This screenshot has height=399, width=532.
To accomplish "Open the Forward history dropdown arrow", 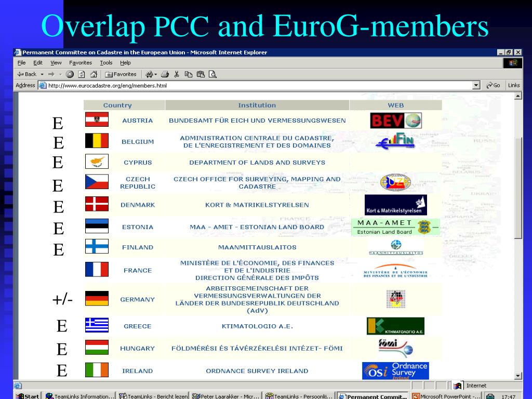I will (60, 74).
